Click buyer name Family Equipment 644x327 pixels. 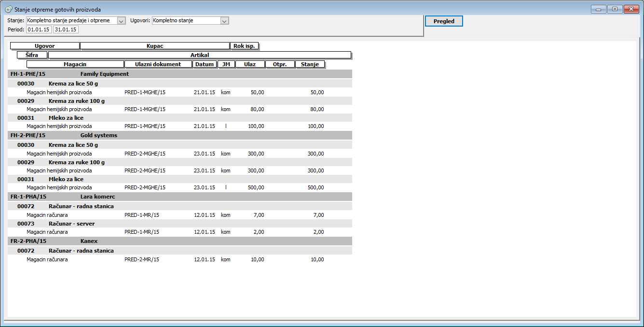tap(105, 74)
